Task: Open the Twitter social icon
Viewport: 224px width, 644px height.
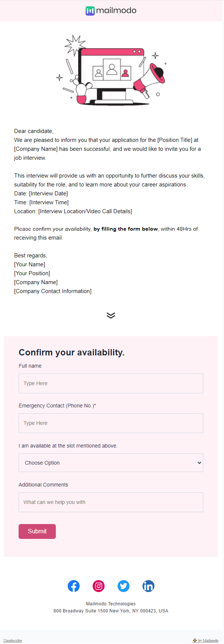Action: coord(124,586)
